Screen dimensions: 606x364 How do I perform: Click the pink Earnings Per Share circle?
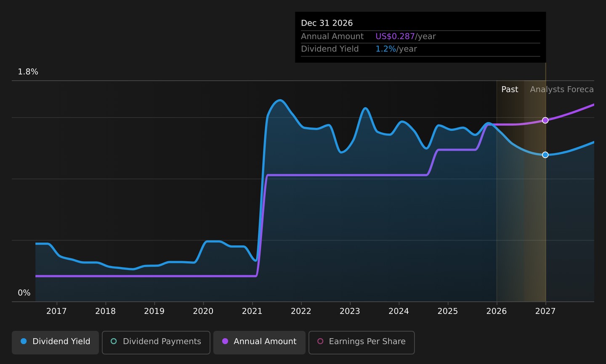point(320,341)
